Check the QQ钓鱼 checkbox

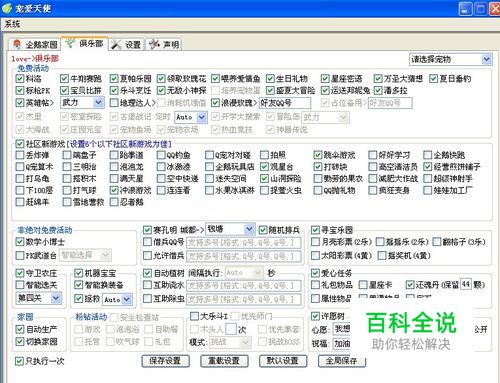[161, 155]
